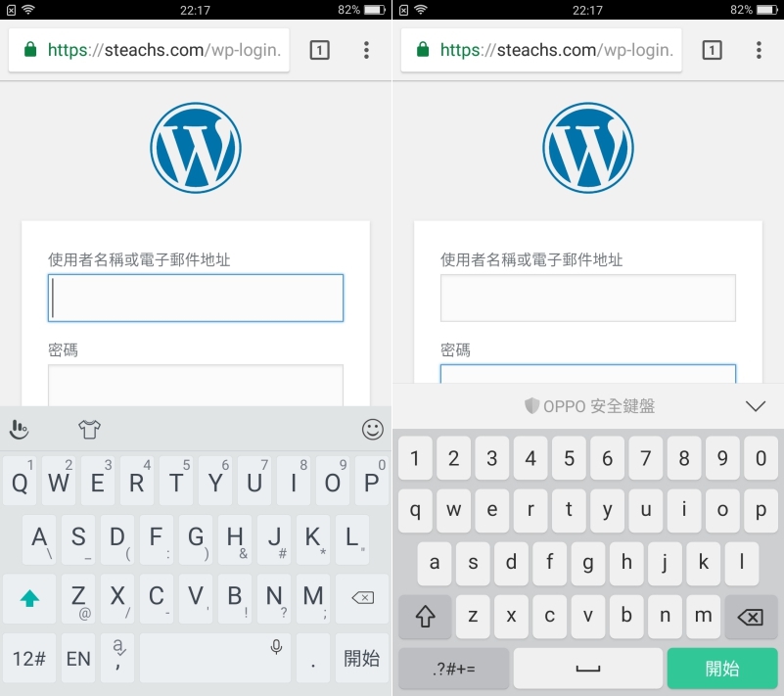The width and height of the screenshot is (784, 696).
Task: Focus the username field on right screen
Action: point(588,298)
